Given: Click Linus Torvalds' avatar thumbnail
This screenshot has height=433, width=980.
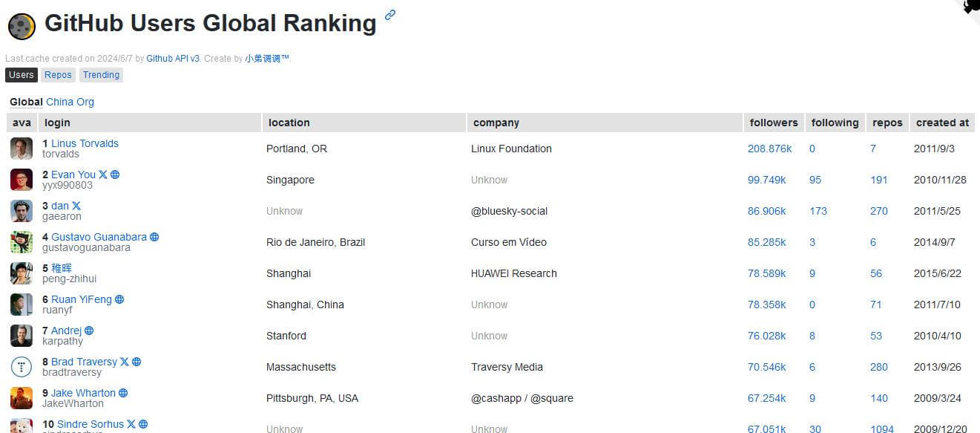Looking at the screenshot, I should coord(22,149).
